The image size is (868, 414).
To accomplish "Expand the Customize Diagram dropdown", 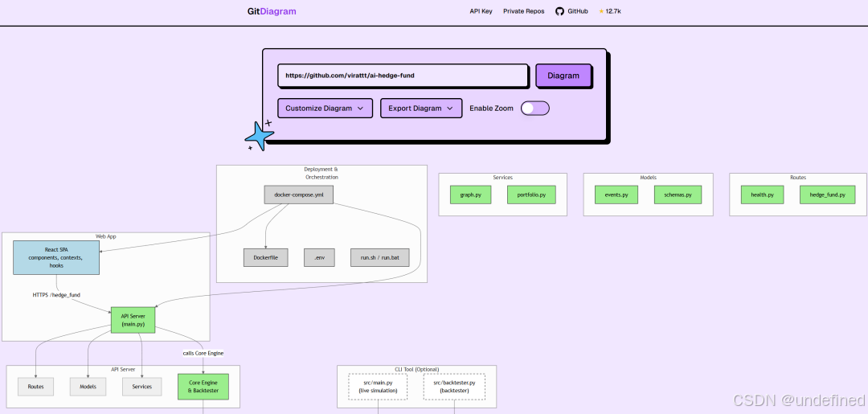I will coord(325,109).
